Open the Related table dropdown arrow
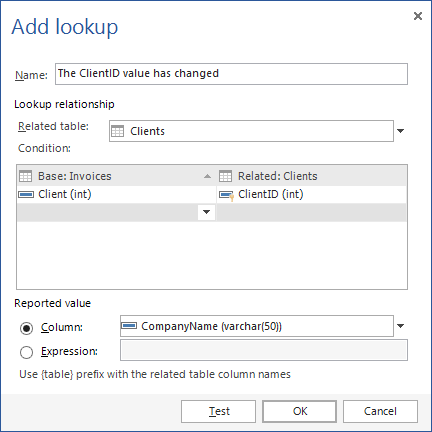Viewport: 432px width, 432px height. 401,131
